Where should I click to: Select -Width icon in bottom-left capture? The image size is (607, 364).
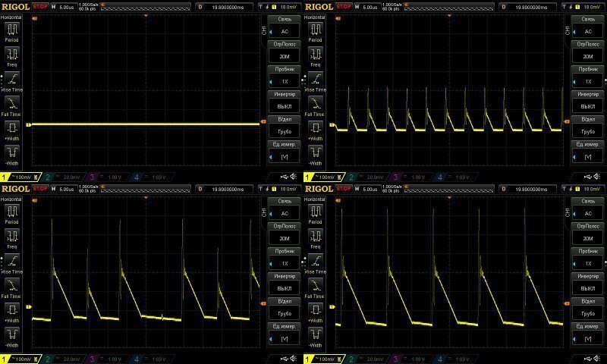click(12, 334)
